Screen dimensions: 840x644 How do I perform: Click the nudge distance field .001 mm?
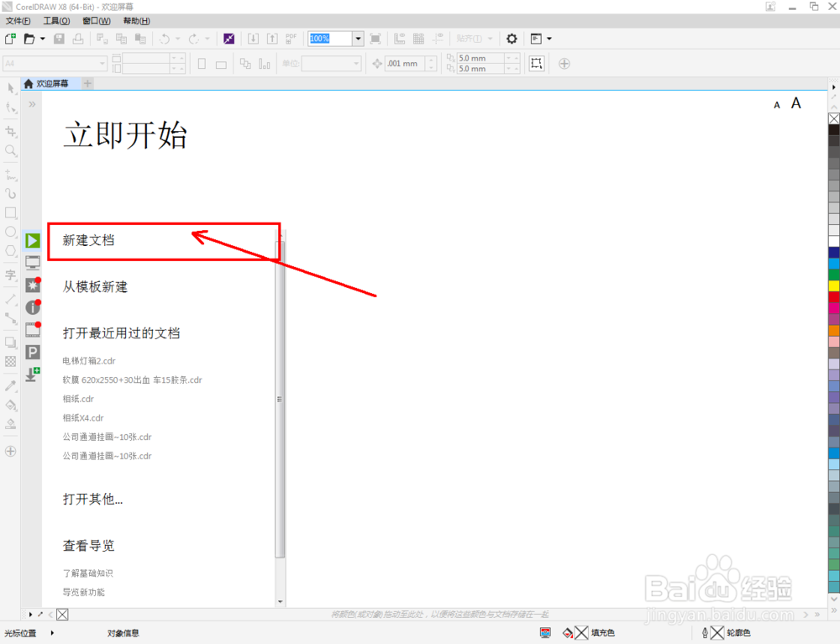(x=405, y=64)
